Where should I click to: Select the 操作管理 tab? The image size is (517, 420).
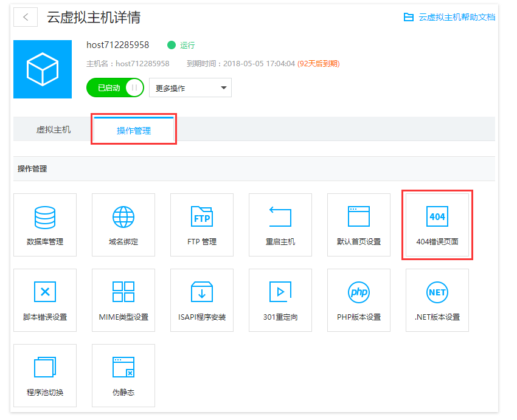(134, 130)
